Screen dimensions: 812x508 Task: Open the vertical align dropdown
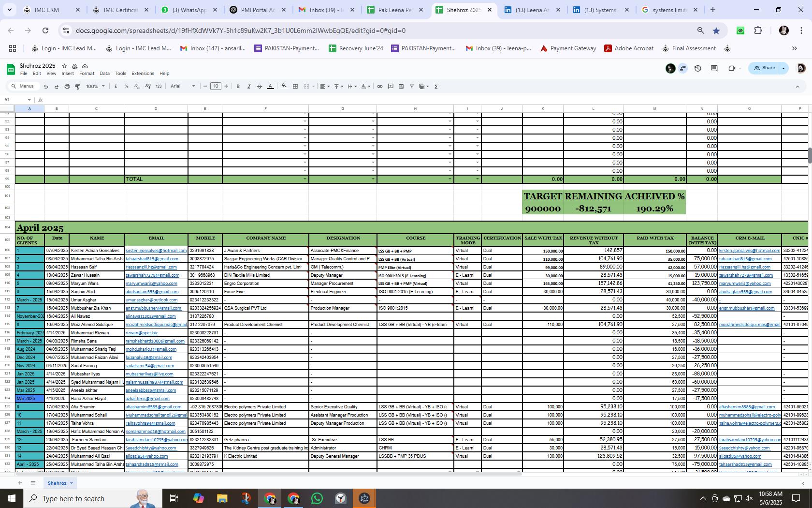pos(339,87)
